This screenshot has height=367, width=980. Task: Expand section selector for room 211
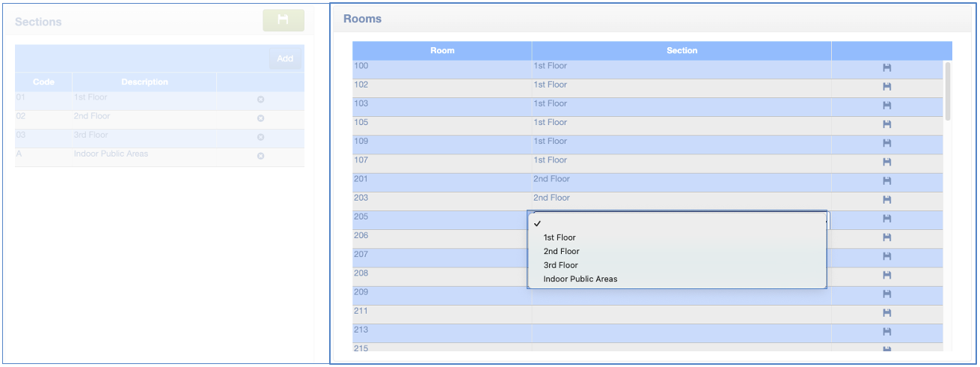point(681,312)
